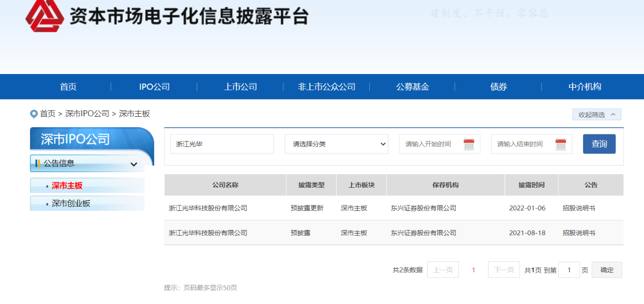
Task: Open the end date calendar icon
Action: [560, 144]
